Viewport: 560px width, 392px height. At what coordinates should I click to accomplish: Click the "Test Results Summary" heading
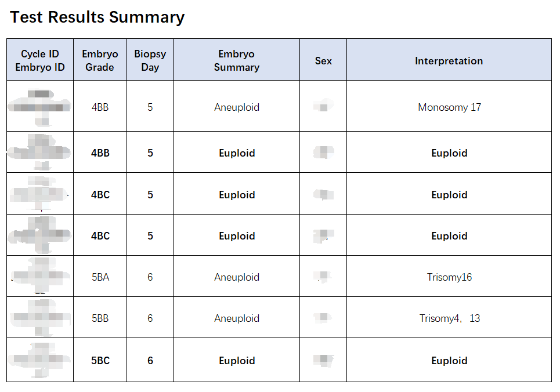point(97,17)
